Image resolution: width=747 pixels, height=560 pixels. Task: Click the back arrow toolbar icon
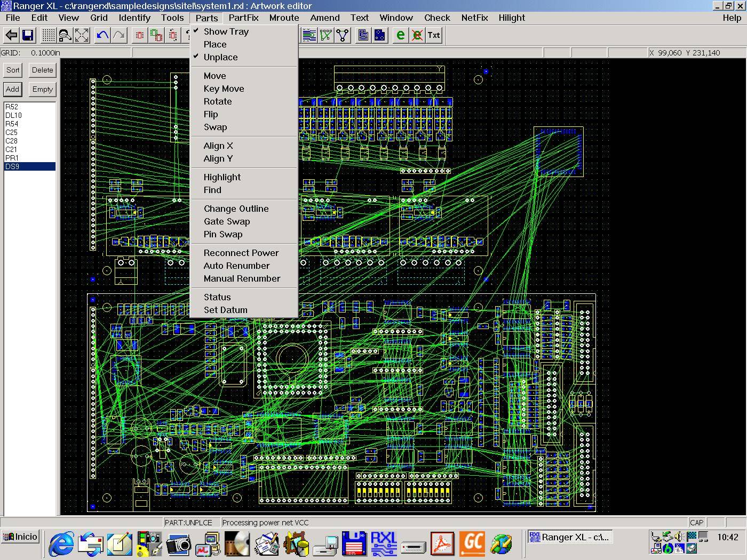pos(11,35)
